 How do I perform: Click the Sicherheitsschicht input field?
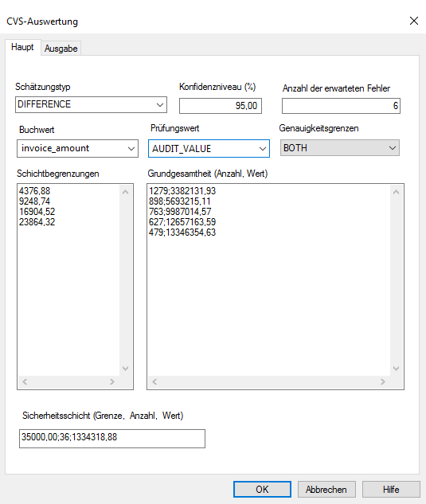click(112, 439)
